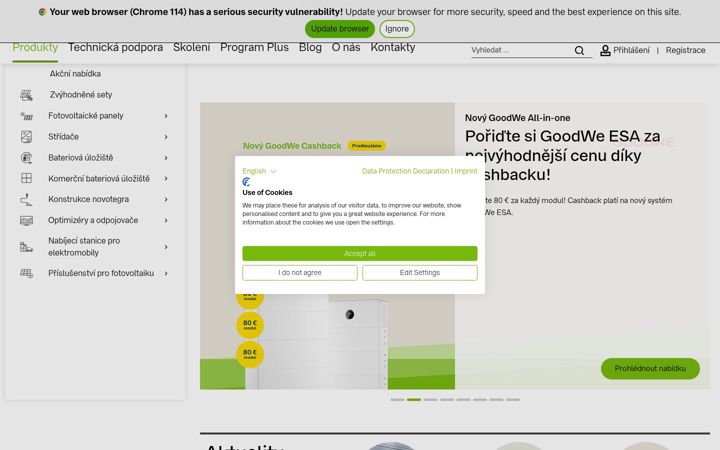Select first carousel slide indicator
Screen dimensions: 720x450
click(x=397, y=400)
